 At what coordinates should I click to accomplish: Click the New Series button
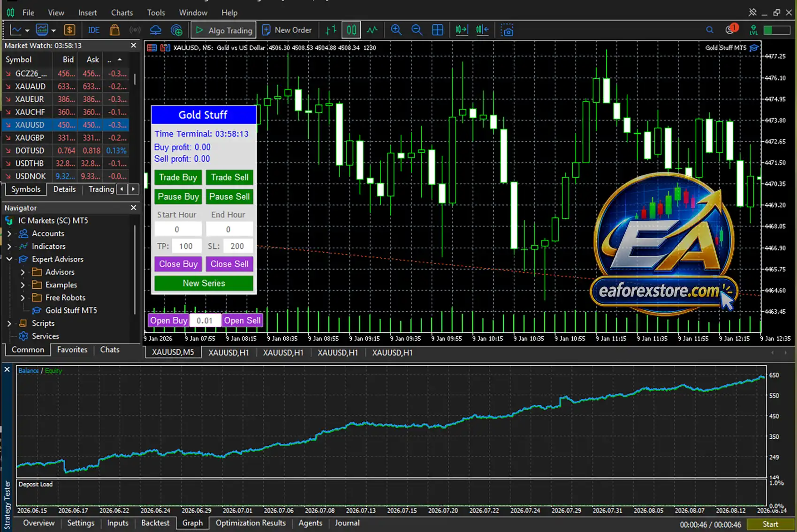(204, 283)
